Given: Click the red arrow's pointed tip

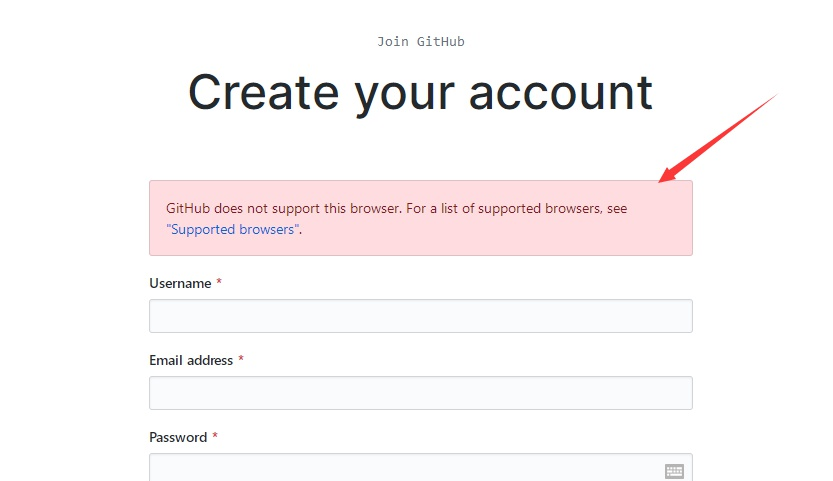Looking at the screenshot, I should (661, 181).
